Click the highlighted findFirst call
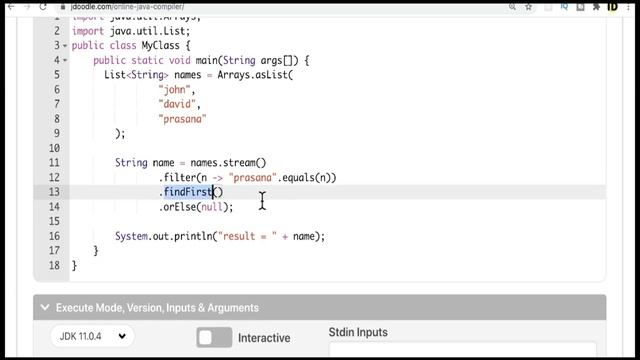Screen dimensions: 640x360 tap(188, 192)
